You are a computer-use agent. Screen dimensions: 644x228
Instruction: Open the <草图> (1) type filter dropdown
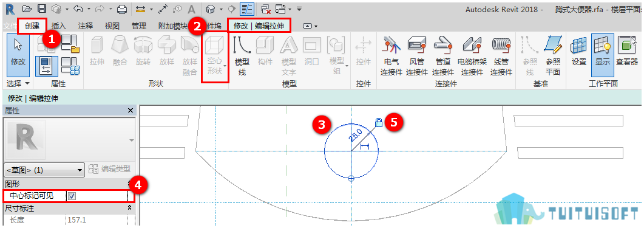pyautogui.click(x=44, y=170)
